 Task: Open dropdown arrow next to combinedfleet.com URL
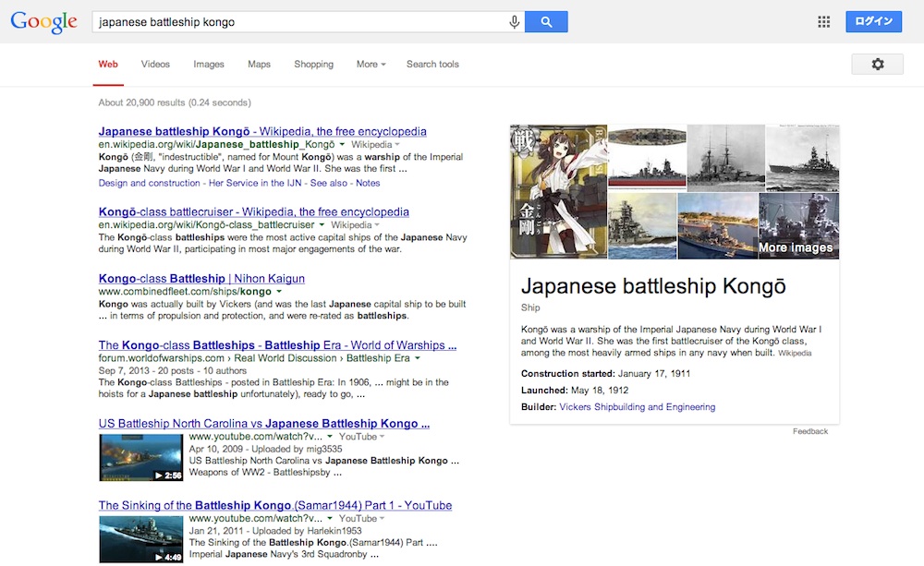279,292
